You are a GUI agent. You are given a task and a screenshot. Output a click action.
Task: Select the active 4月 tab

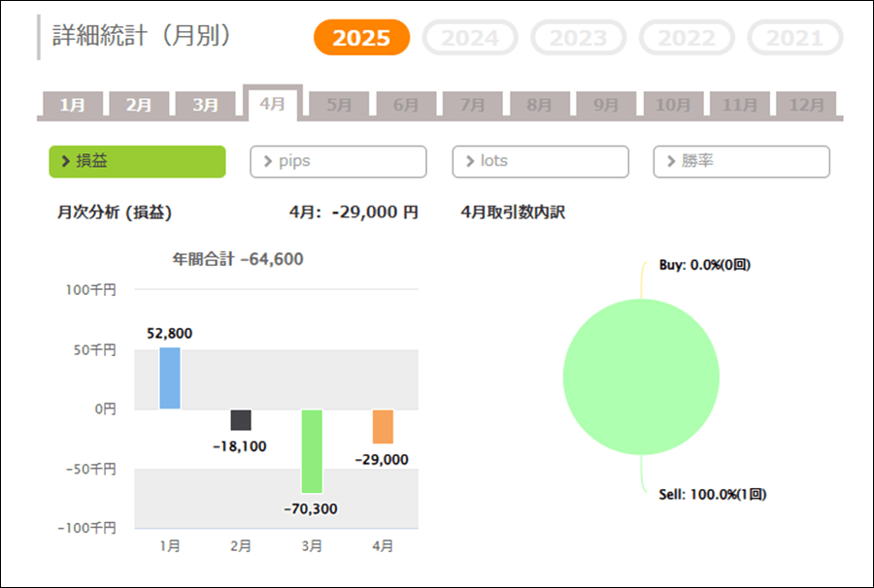click(x=273, y=103)
